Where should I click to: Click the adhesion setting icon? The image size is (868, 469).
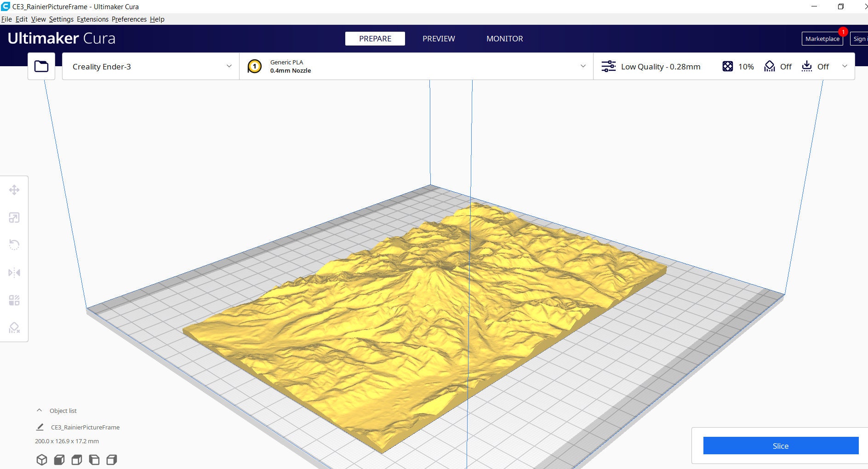point(806,66)
